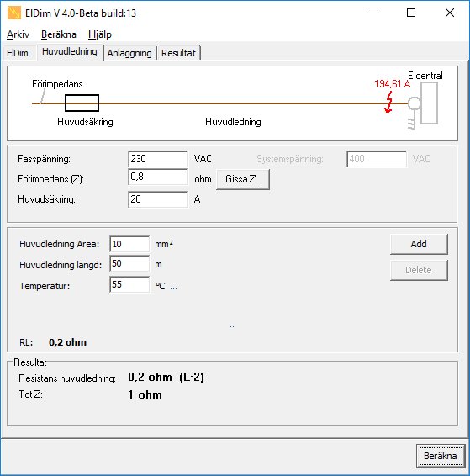Switch to the ElDim tab
The image size is (470, 476).
[18, 53]
